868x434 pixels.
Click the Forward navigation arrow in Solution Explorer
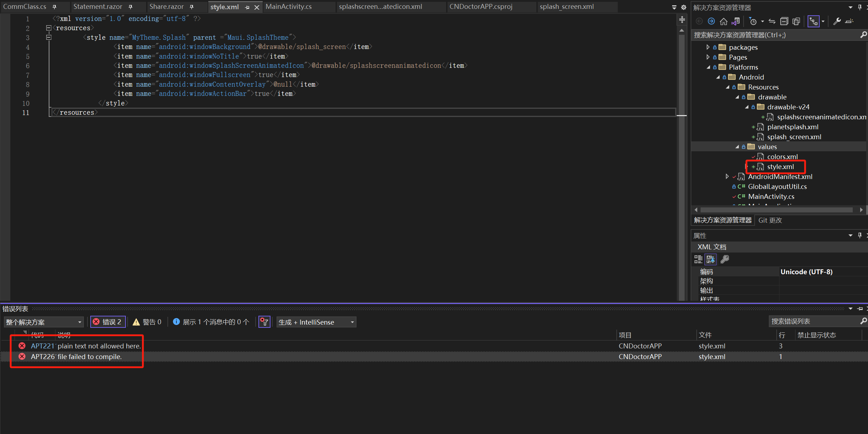pos(711,21)
